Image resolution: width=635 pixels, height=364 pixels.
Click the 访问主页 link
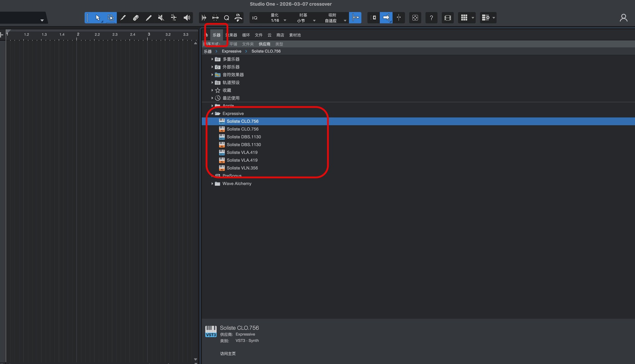(228, 354)
